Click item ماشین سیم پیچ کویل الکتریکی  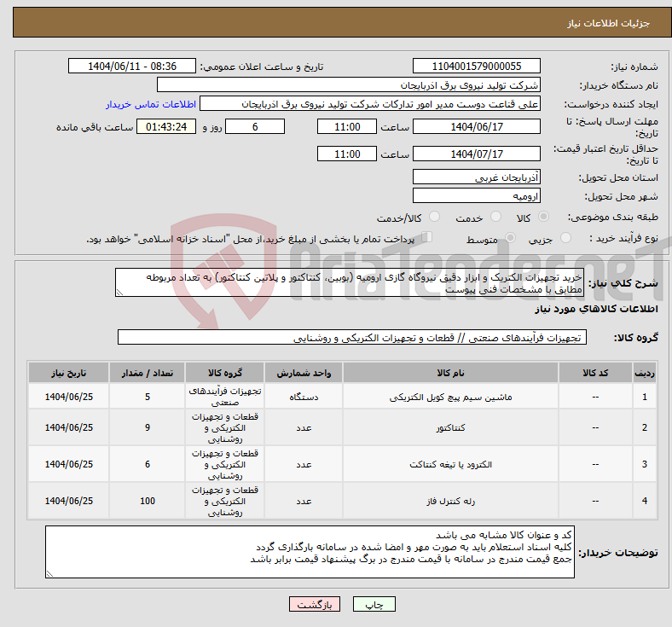450,397
